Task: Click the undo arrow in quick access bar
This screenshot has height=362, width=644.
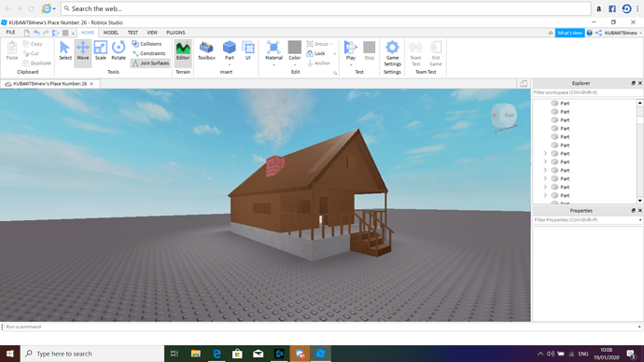Action: coord(36,33)
